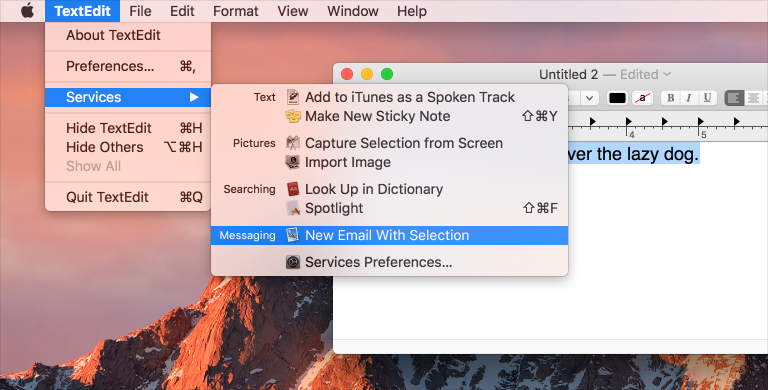Select left text alignment
Image resolution: width=768 pixels, height=390 pixels.
tap(734, 98)
